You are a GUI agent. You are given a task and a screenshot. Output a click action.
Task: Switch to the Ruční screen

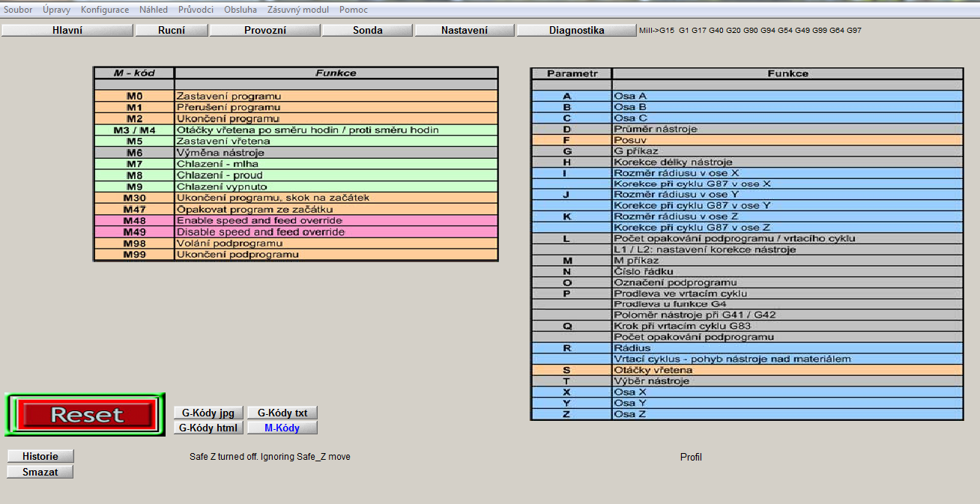click(x=172, y=31)
